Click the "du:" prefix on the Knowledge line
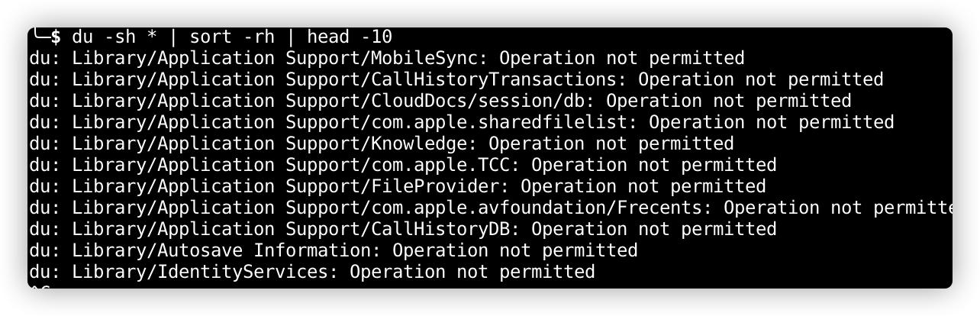980x316 pixels. (45, 143)
